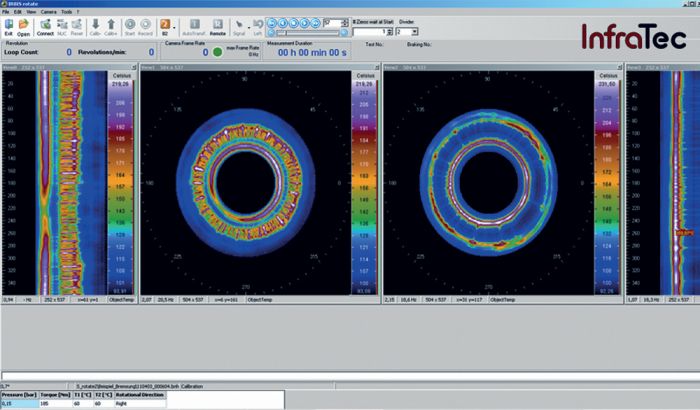The height and width of the screenshot is (410, 700).
Task: Open the Signal dropdown arrow
Action: click(x=249, y=27)
